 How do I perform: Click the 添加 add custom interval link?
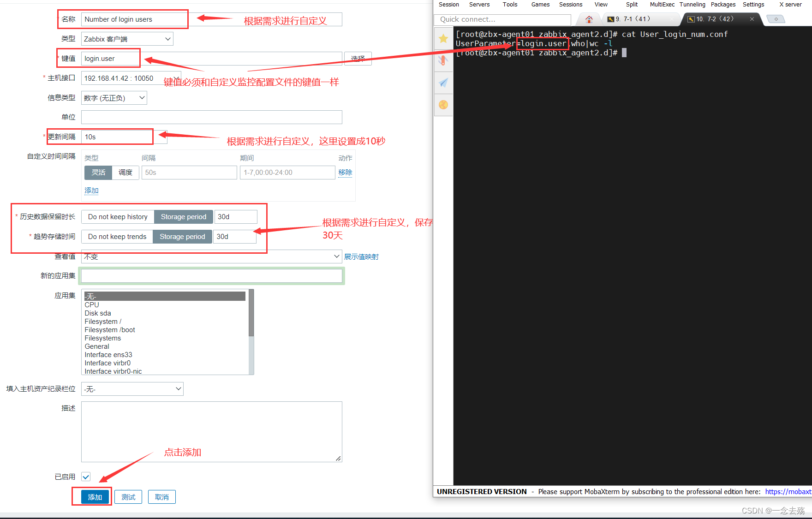pos(91,191)
